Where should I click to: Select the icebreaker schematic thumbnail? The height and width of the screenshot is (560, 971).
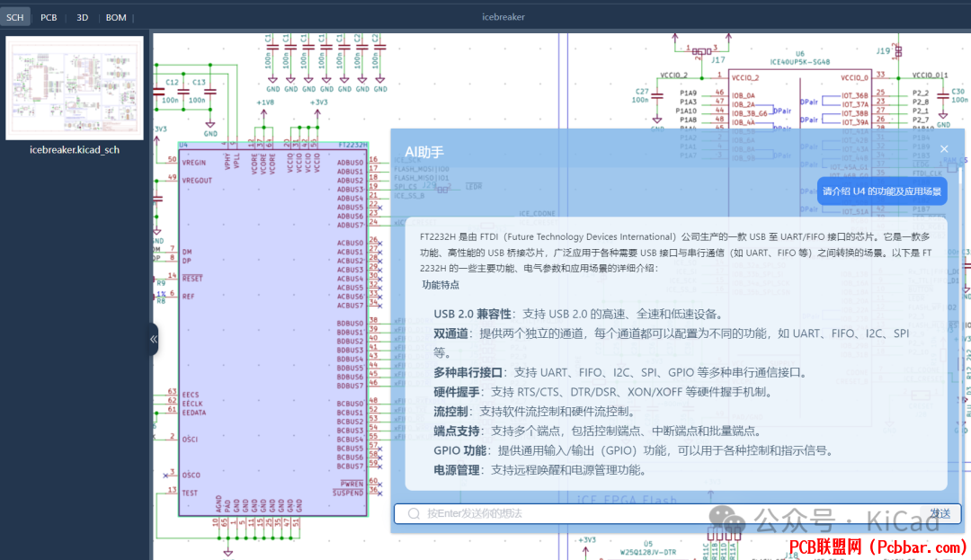click(x=75, y=88)
